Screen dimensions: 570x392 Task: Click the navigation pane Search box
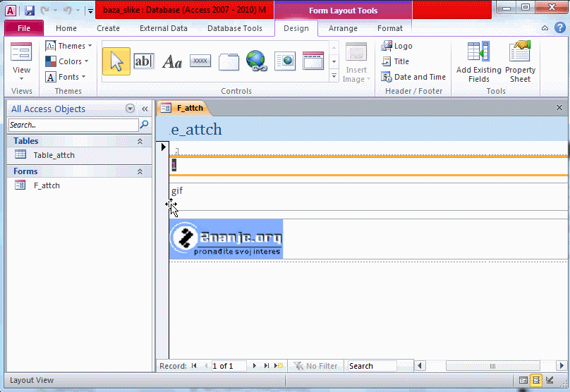pyautogui.click(x=73, y=125)
